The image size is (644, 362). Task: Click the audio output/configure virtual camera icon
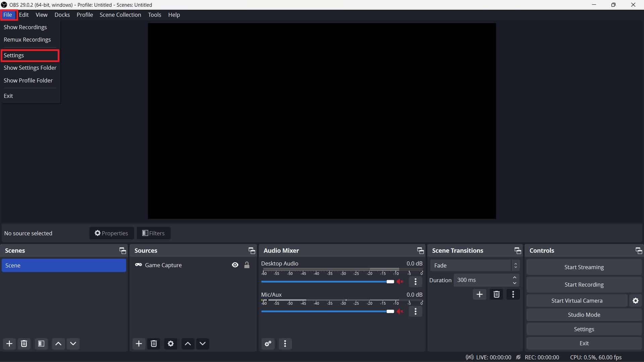point(636,301)
